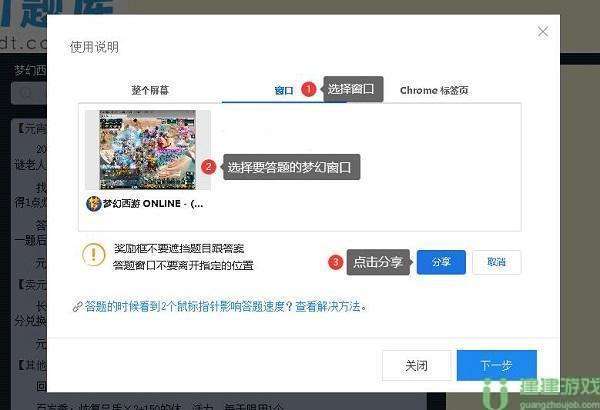This screenshot has width=600, height=410.
Task: Open the Chrome 标签页 tab
Action: pos(434,90)
